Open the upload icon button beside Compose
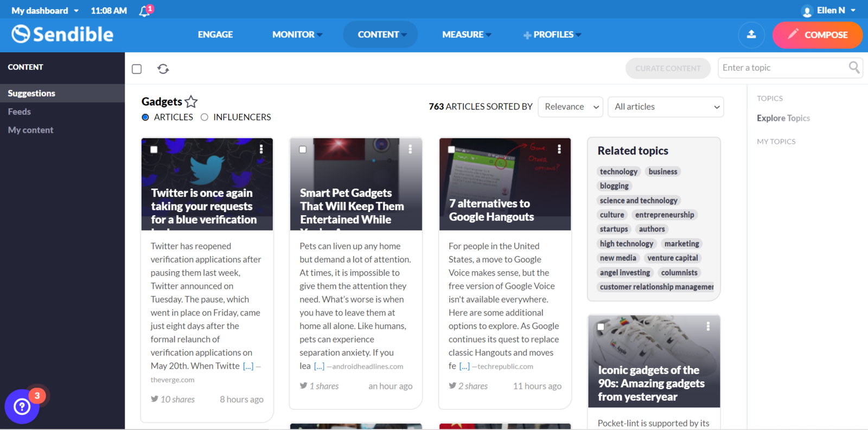 pos(751,35)
